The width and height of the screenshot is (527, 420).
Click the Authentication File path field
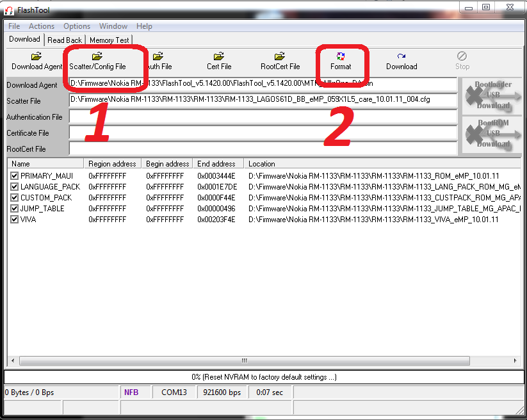tap(263, 117)
